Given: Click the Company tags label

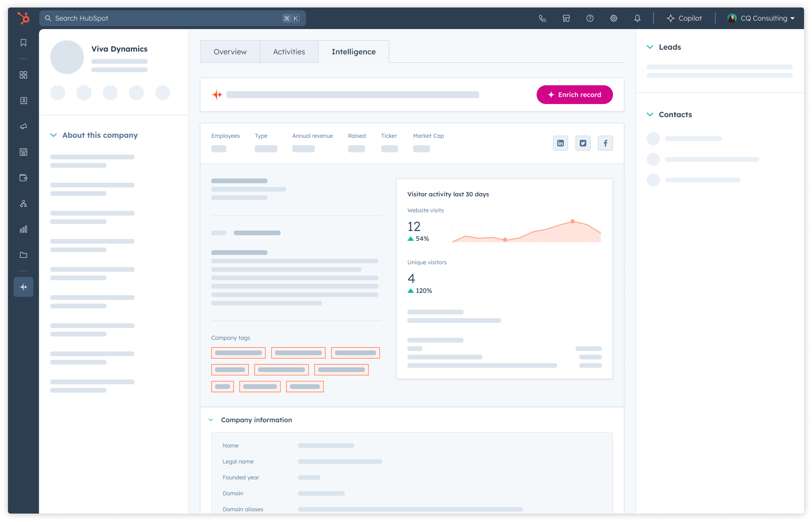Looking at the screenshot, I should coord(230,338).
